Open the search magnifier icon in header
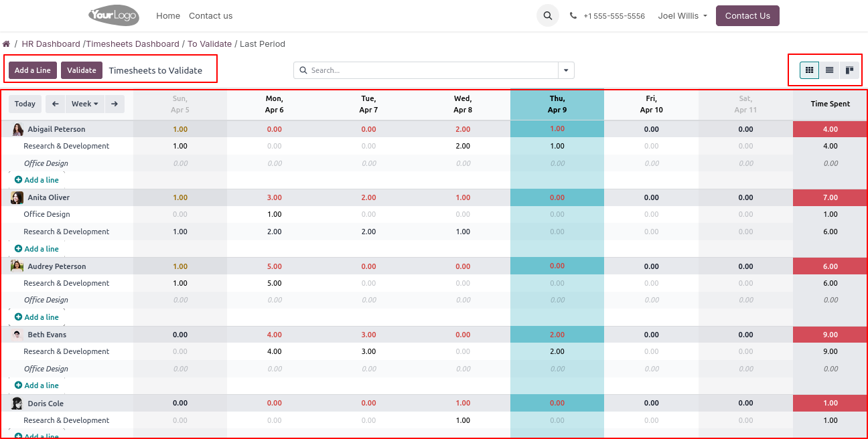 point(548,16)
